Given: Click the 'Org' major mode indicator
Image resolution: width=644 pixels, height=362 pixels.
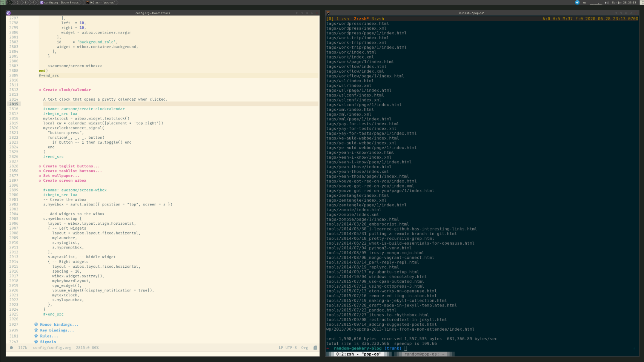Looking at the screenshot, I should point(304,348).
